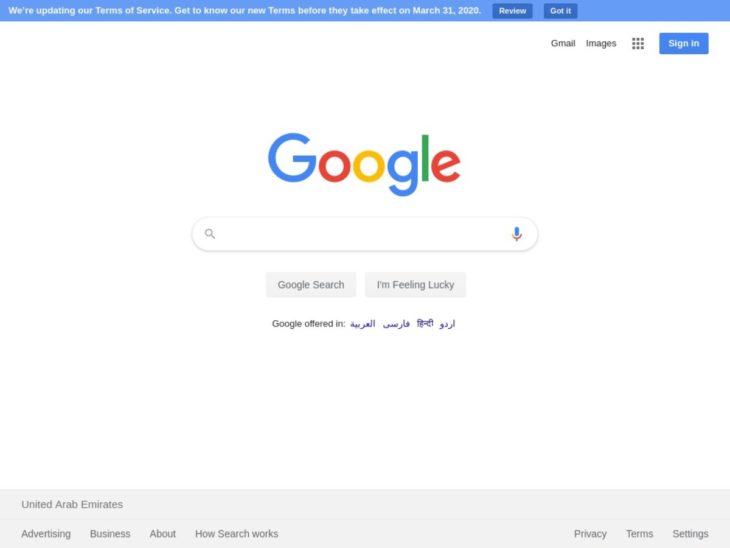Open the Settings footer menu
730x548 pixels.
pos(690,534)
